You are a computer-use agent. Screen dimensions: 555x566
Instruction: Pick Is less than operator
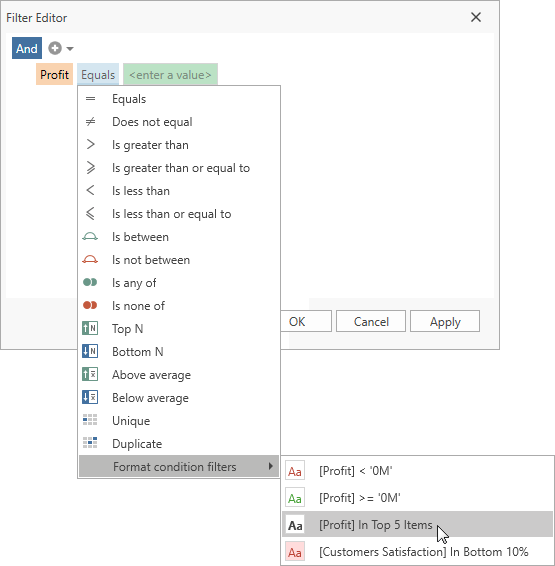[179, 191]
